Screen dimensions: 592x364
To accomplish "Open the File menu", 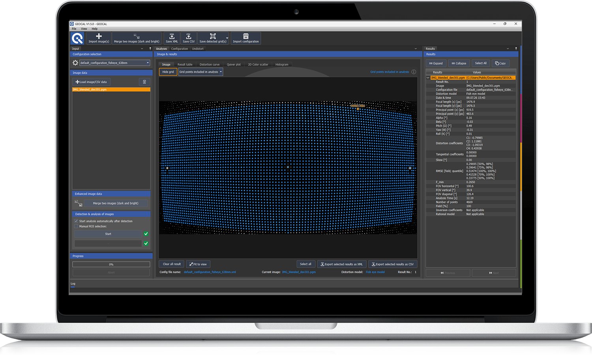I will 74,29.
